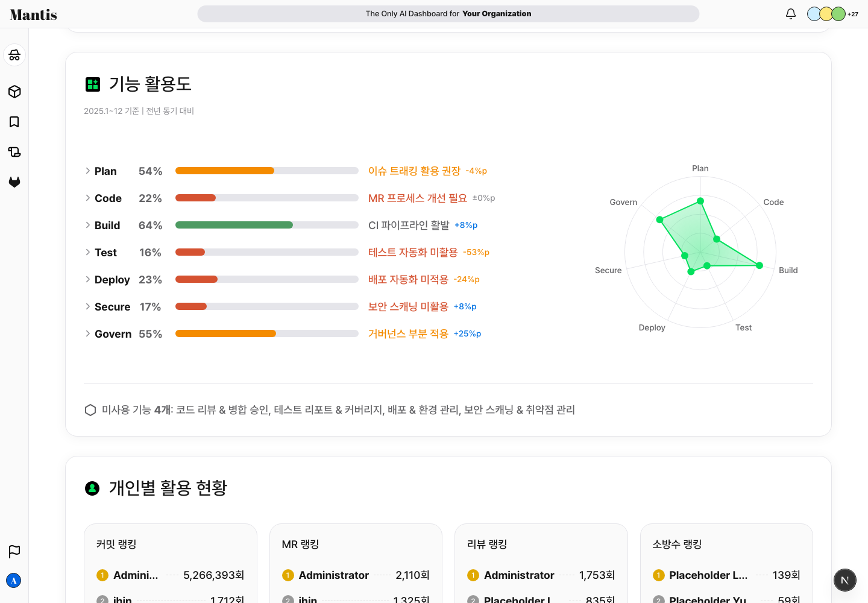Click the +25%p change value

[x=467, y=334]
